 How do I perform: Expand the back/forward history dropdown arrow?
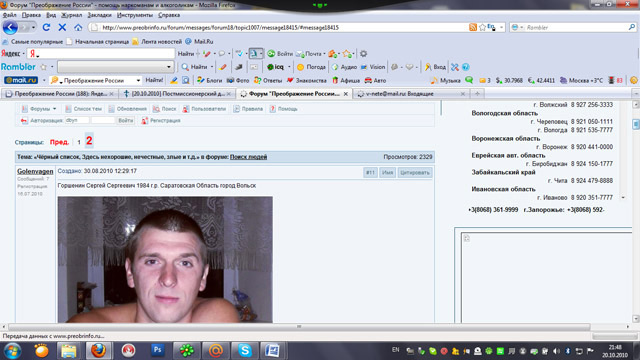[33, 27]
